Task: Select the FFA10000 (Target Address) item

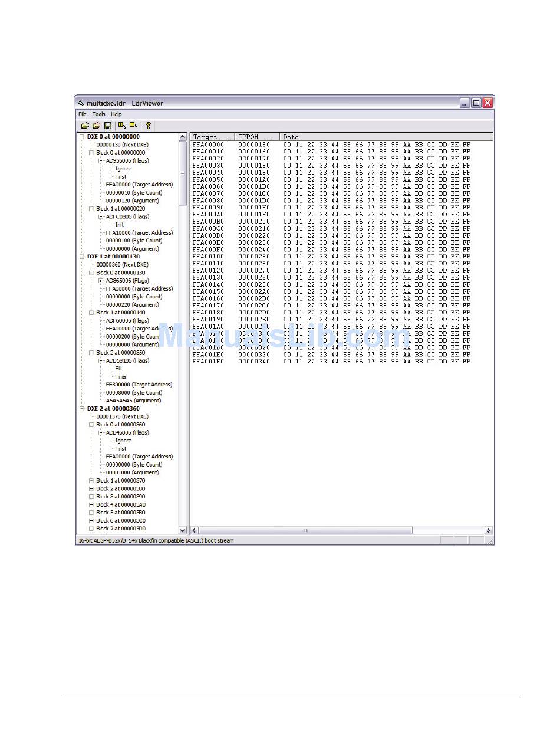Action: click(139, 232)
